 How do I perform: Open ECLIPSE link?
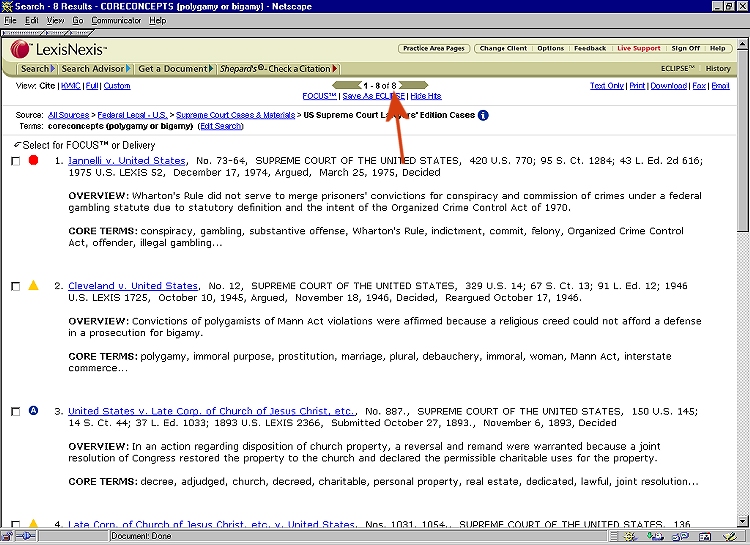(677, 69)
